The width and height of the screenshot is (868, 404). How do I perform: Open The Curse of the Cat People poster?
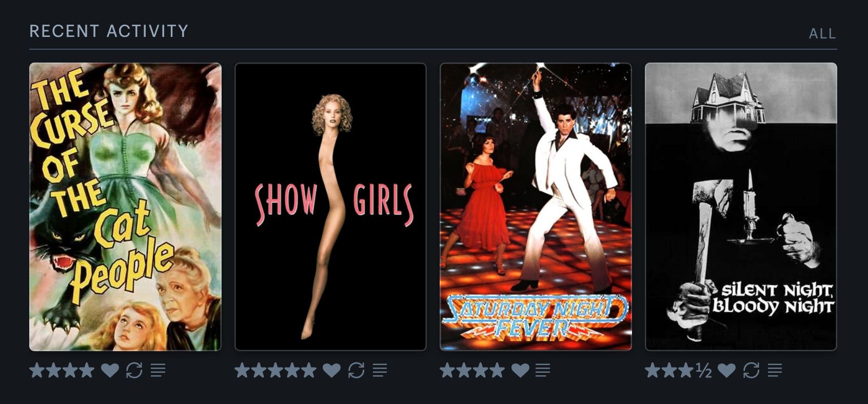coord(125,207)
